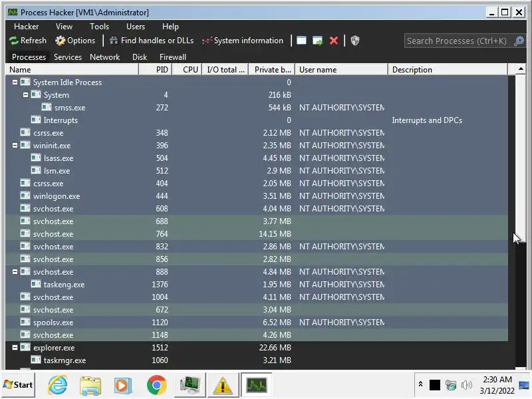Click the taskmgr.exe process icon
532x399 pixels.
pos(36,360)
